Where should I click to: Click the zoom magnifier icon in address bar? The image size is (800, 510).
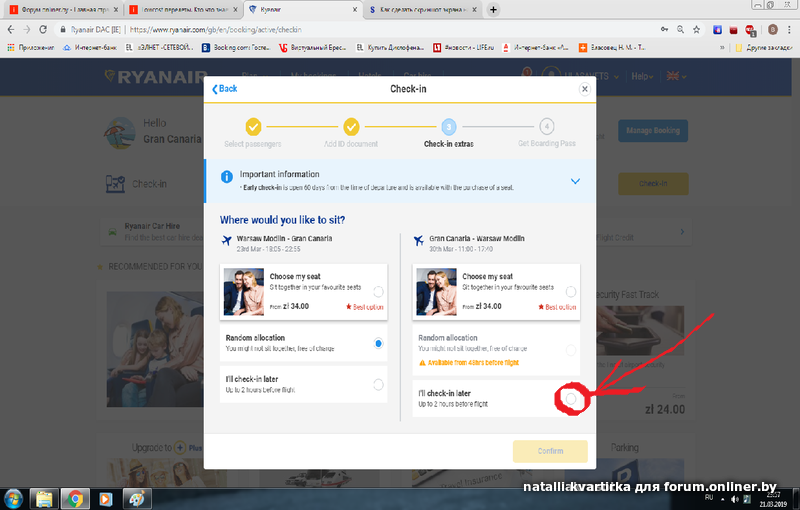[x=681, y=30]
